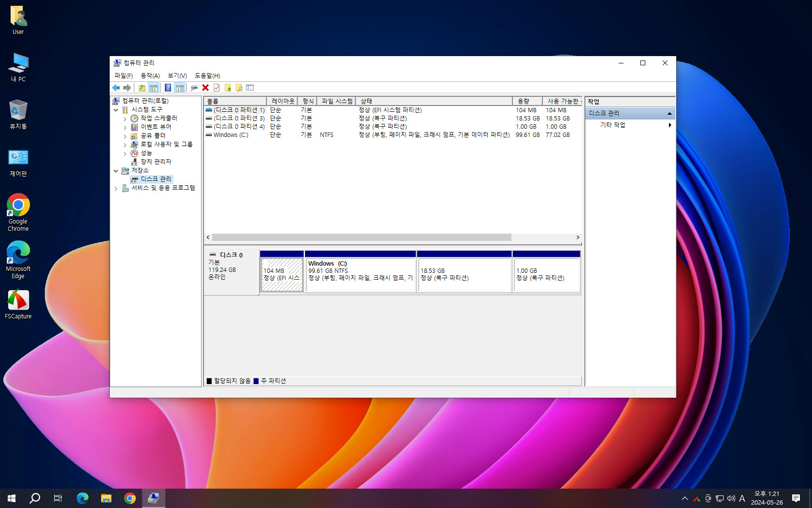812x508 pixels.
Task: Select 디스크 관리 in the tree
Action: tap(156, 179)
